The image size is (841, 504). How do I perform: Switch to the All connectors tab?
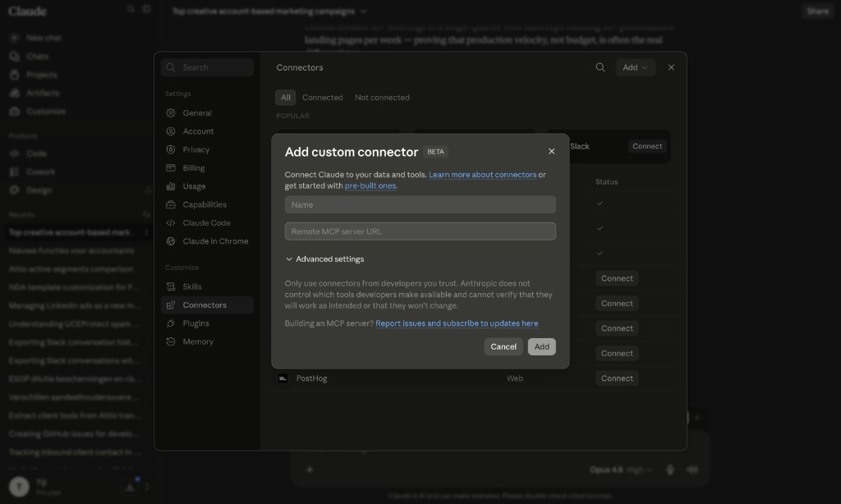pyautogui.click(x=285, y=98)
